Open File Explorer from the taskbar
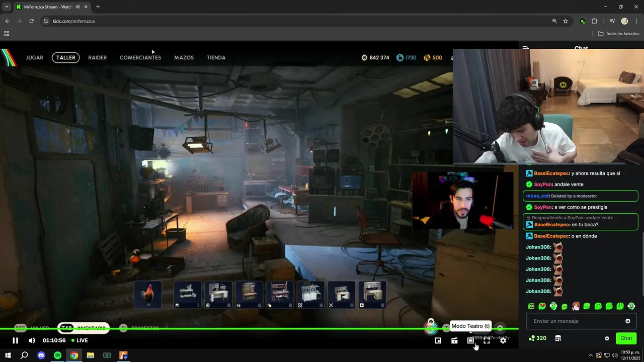The image size is (644, 362). coord(91,355)
